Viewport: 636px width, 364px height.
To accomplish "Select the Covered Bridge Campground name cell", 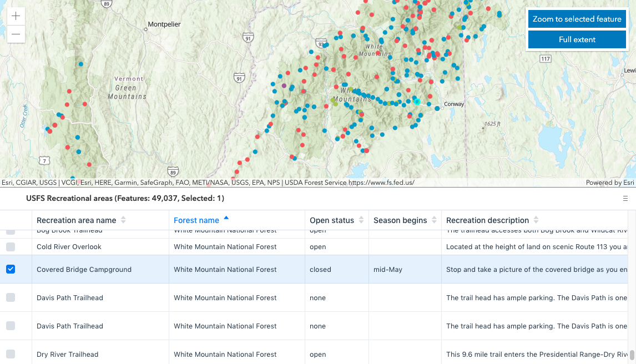I will [100, 269].
